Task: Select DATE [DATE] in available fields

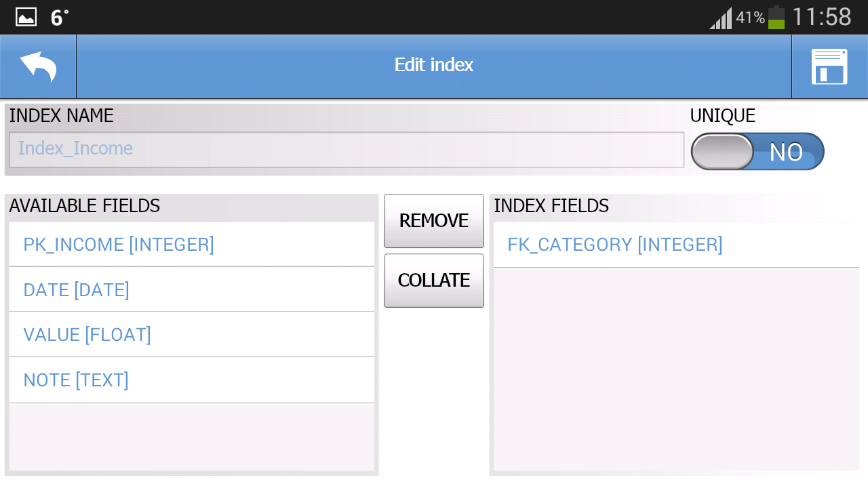Action: click(76, 289)
